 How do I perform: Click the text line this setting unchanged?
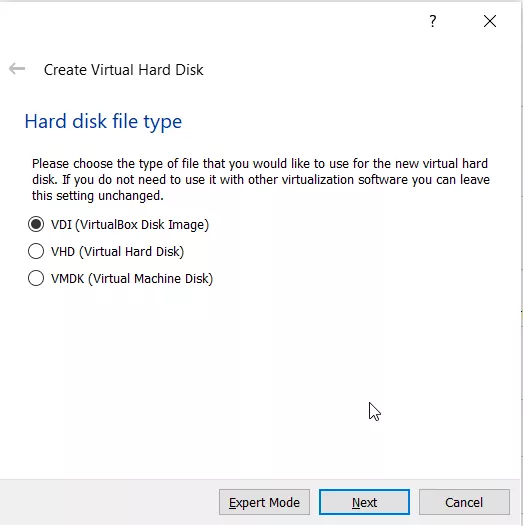pos(98,196)
